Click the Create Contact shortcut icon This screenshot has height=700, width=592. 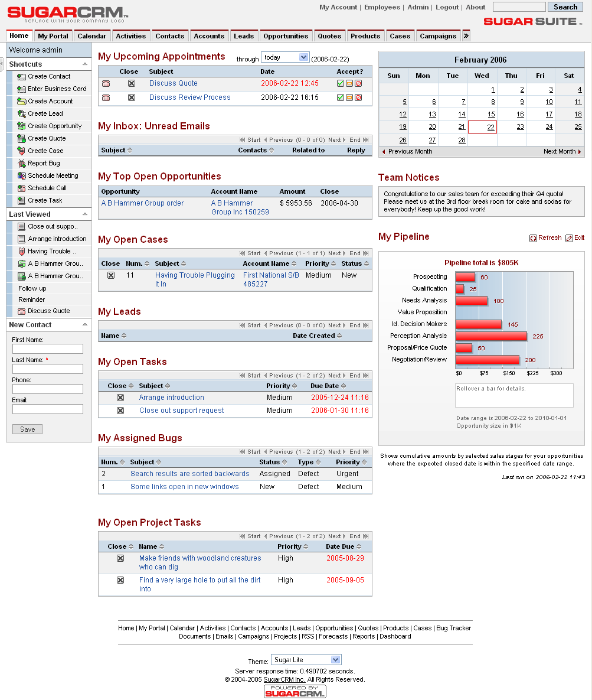tap(21, 77)
